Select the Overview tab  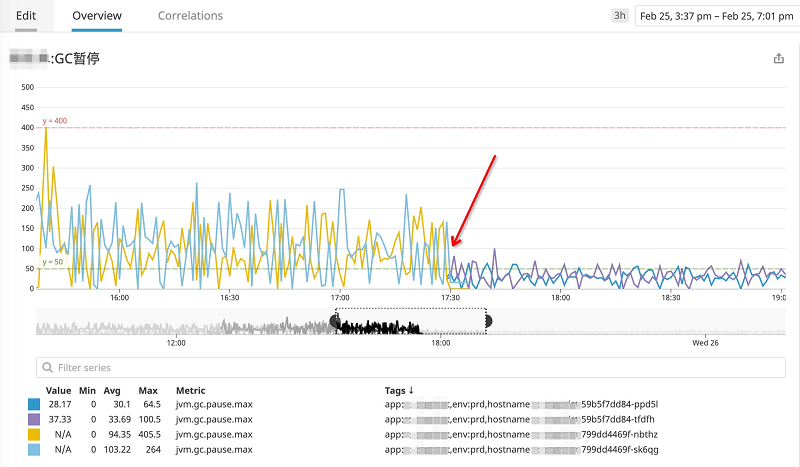coord(97,16)
